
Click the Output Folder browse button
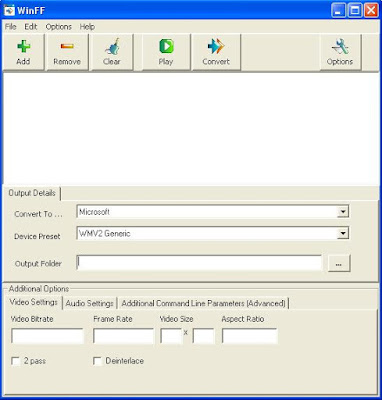pyautogui.click(x=339, y=264)
